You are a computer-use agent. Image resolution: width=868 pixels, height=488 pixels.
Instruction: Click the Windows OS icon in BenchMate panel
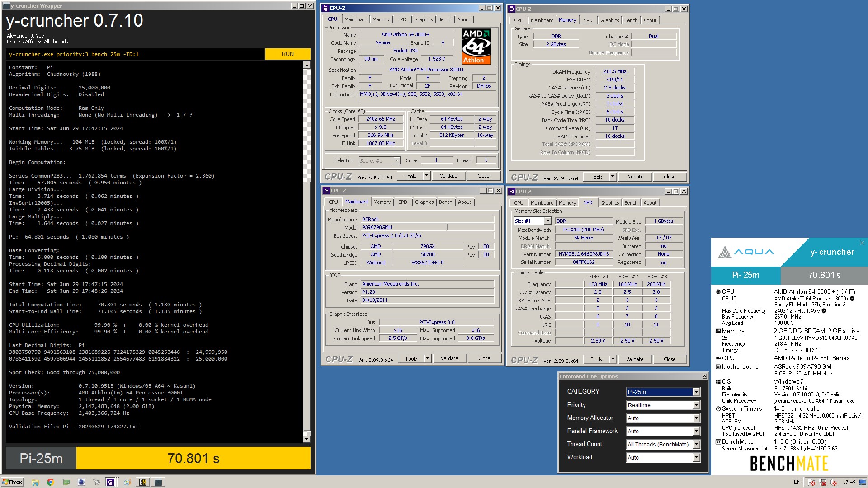(x=718, y=381)
